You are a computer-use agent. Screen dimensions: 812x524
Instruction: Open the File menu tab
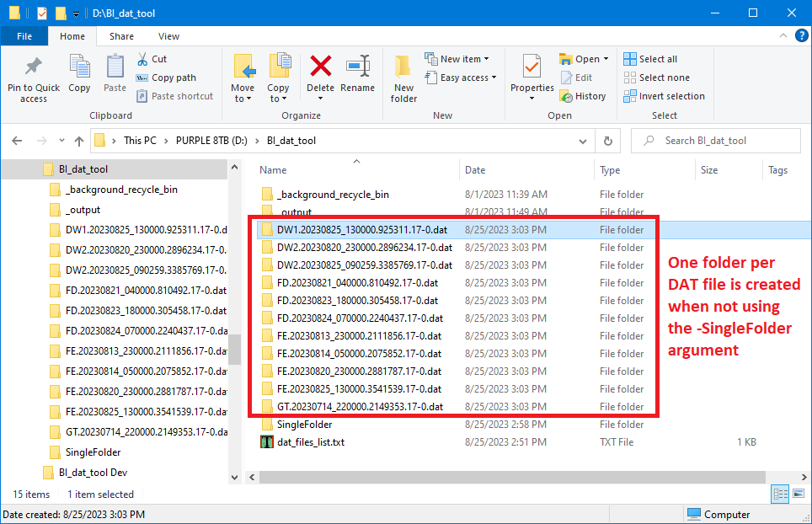pyautogui.click(x=24, y=36)
